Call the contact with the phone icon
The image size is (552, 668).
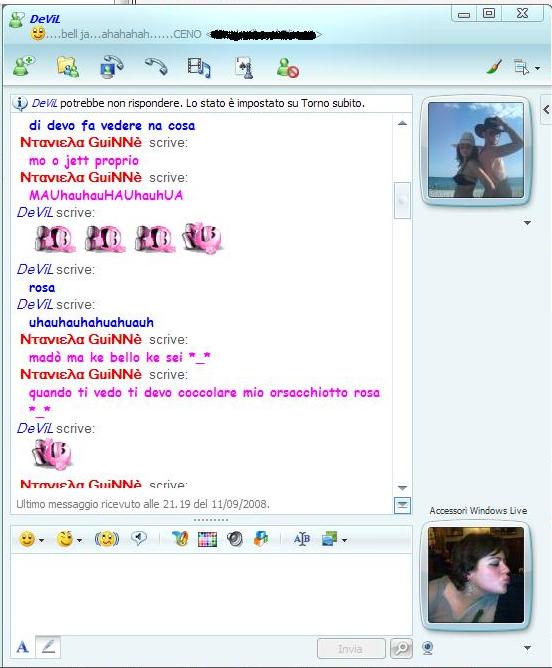[156, 67]
